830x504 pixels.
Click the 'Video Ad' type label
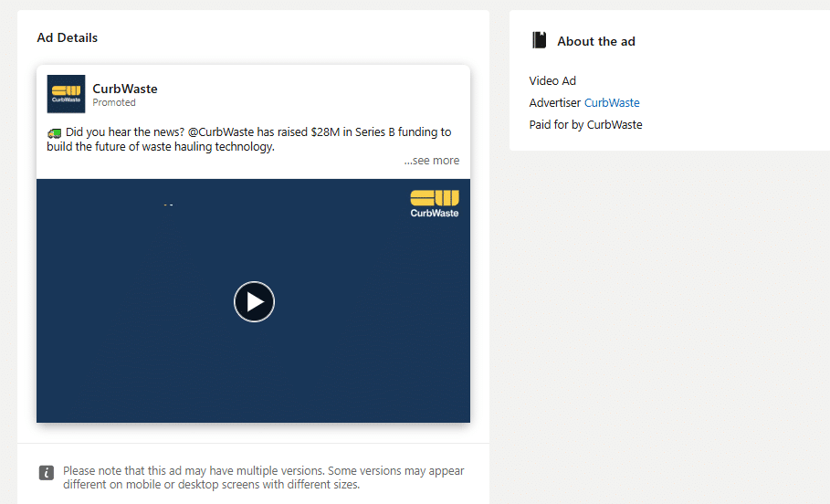coord(552,81)
